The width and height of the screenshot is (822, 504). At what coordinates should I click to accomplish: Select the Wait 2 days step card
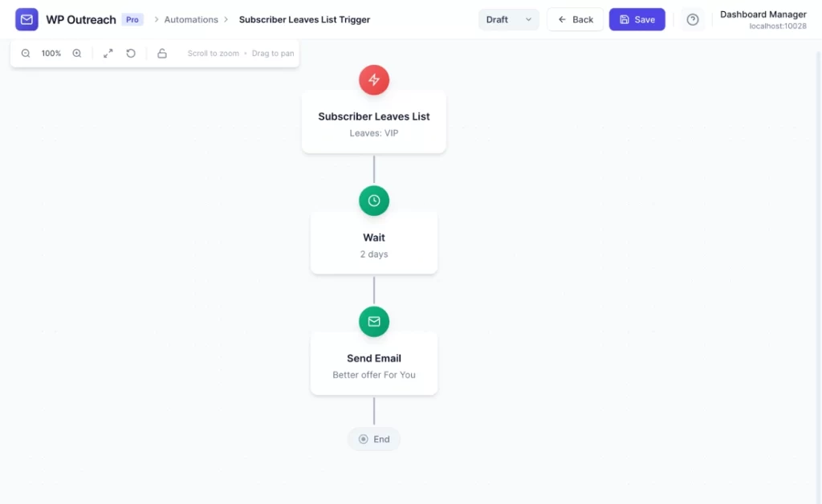pos(374,245)
